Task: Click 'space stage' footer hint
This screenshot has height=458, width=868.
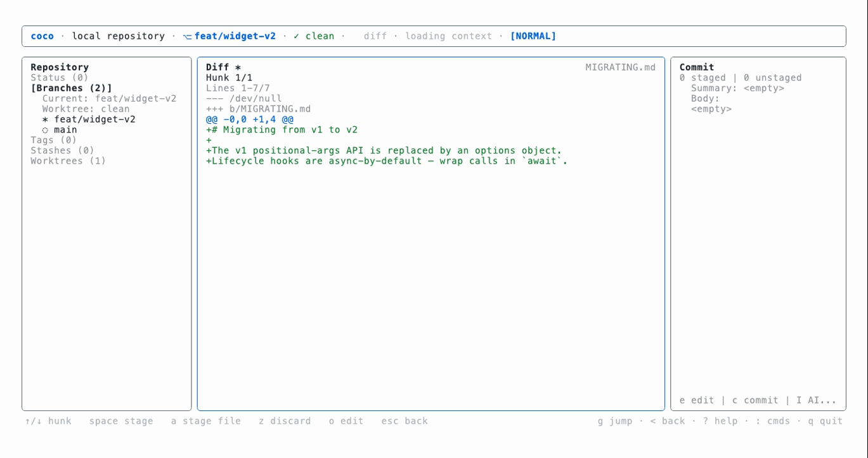Action: point(121,421)
